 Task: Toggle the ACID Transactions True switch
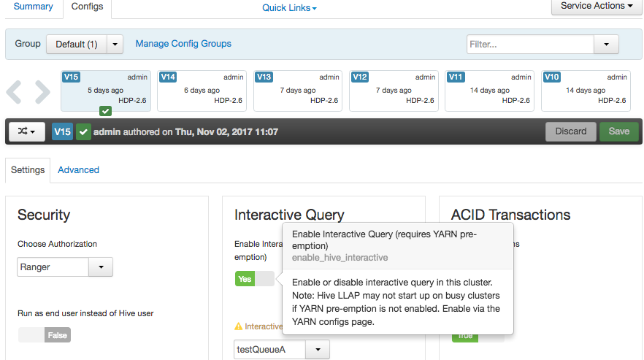point(478,336)
